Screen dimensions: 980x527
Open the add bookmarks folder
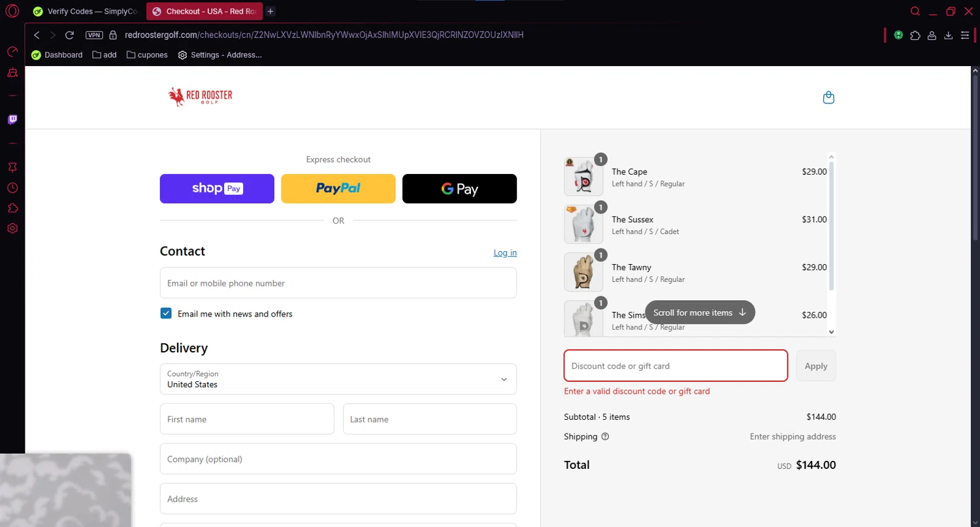[x=105, y=55]
